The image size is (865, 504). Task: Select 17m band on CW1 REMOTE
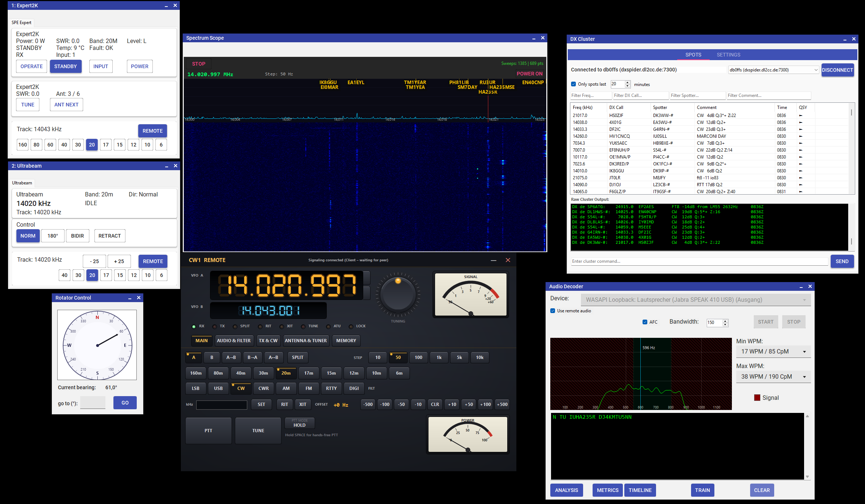pyautogui.click(x=309, y=373)
